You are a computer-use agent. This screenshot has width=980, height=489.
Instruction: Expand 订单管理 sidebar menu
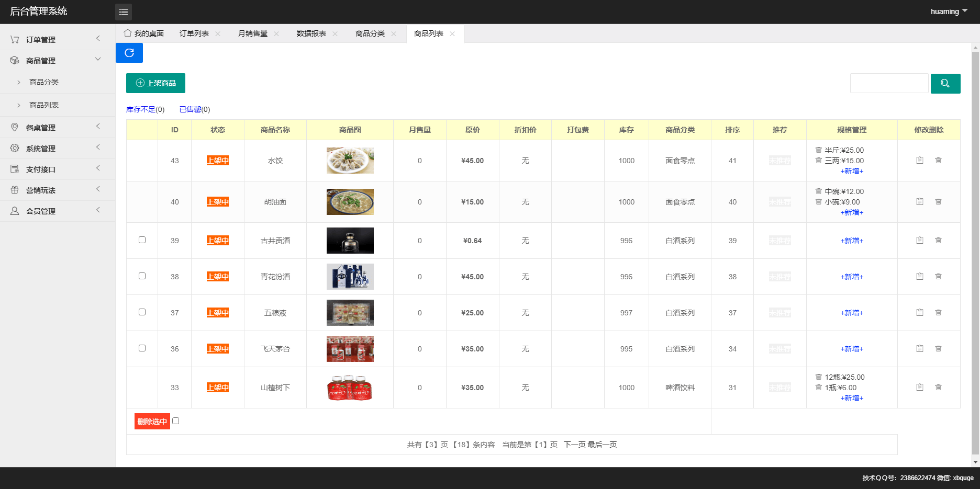click(58, 40)
